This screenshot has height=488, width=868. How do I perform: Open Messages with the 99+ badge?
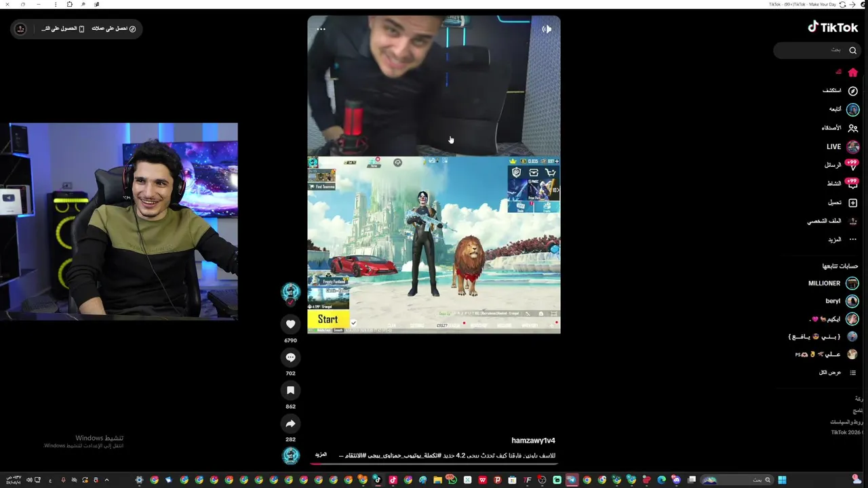tap(842, 165)
